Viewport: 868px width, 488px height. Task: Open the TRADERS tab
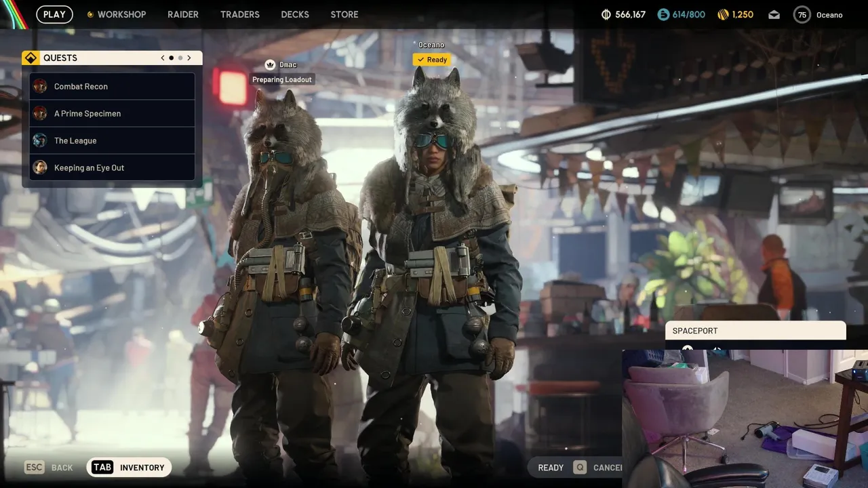tap(240, 14)
